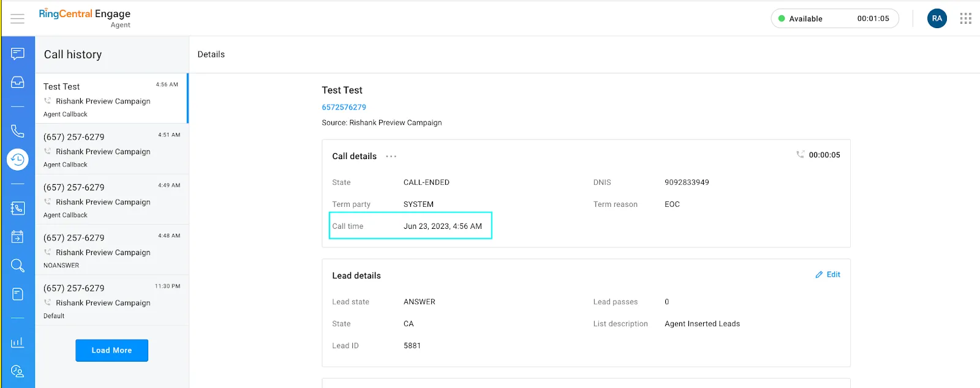
Task: Select the call history clock icon
Action: pyautogui.click(x=18, y=160)
